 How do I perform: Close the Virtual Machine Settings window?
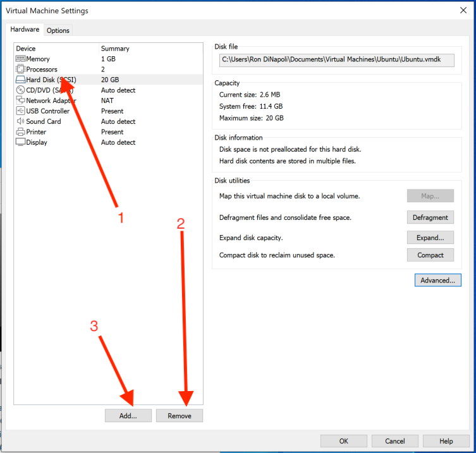pyautogui.click(x=463, y=11)
